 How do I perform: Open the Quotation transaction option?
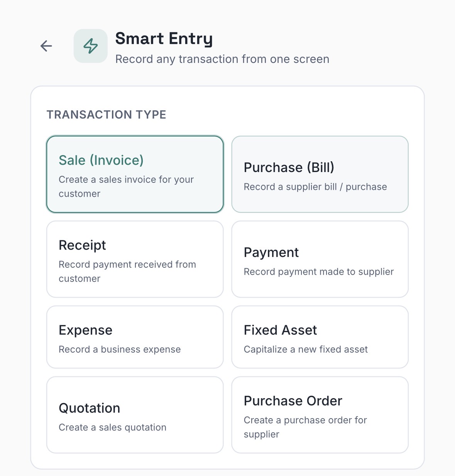[x=135, y=415]
